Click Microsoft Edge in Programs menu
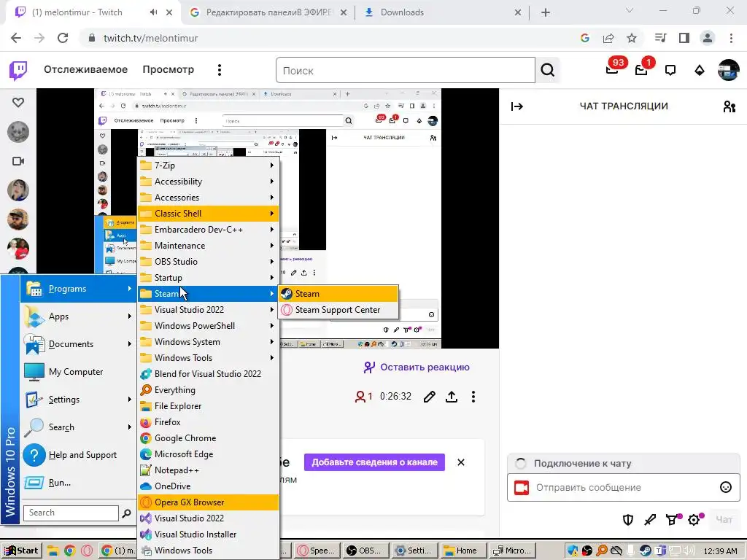 click(208, 454)
